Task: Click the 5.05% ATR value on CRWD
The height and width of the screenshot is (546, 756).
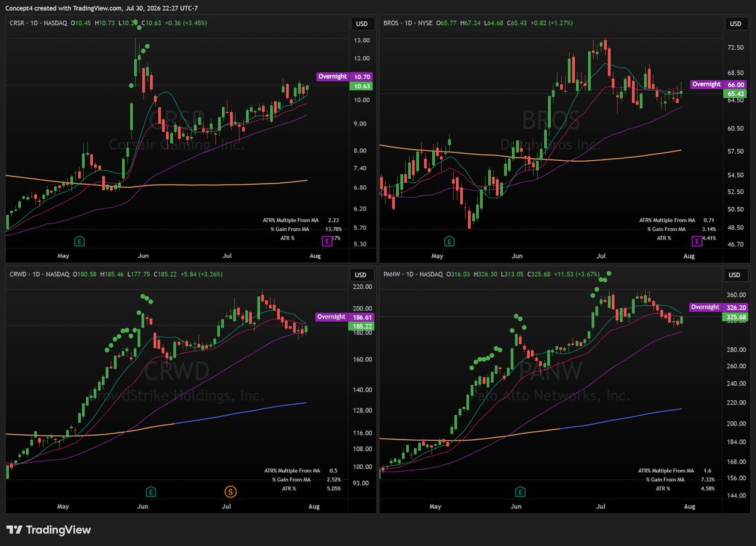Action: 334,489
